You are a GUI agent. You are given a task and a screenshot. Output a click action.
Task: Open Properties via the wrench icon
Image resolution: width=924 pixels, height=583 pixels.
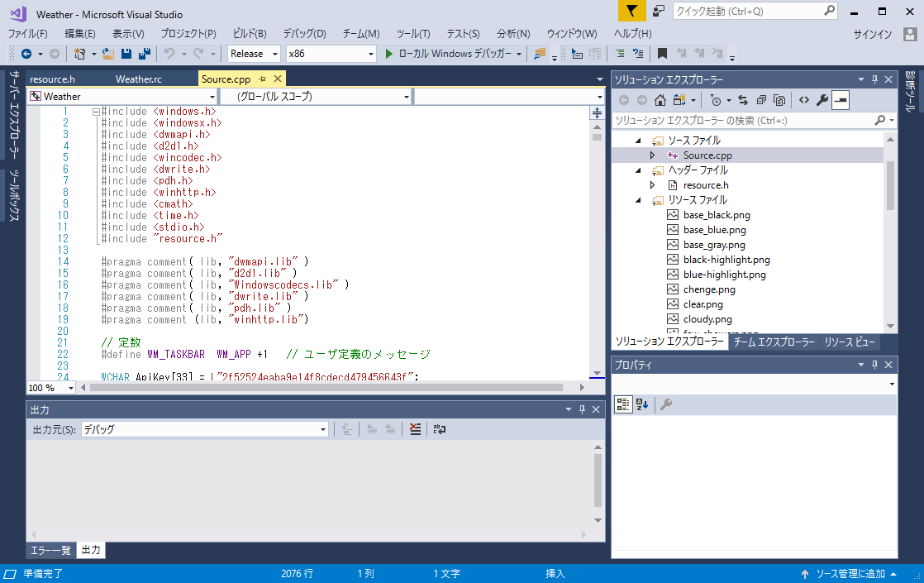pos(822,99)
